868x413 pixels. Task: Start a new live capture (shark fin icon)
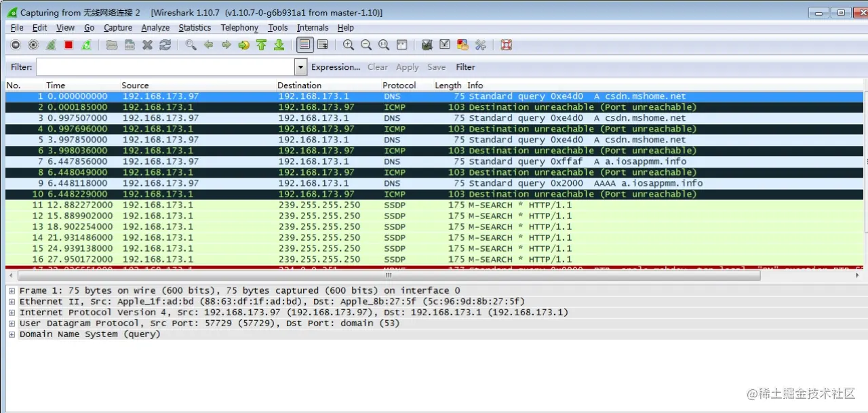pos(51,45)
